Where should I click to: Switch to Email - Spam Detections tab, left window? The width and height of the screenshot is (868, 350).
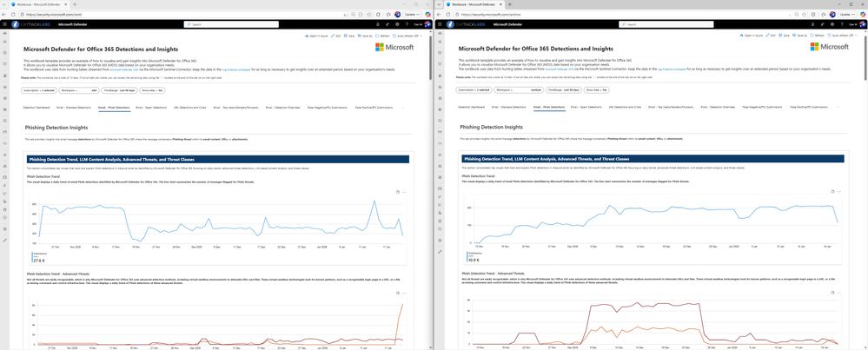click(151, 107)
